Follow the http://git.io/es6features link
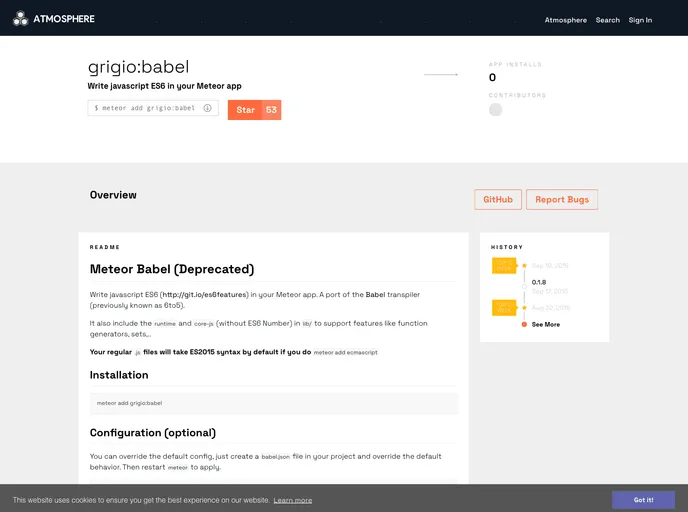This screenshot has height=512, width=688. tap(205, 295)
